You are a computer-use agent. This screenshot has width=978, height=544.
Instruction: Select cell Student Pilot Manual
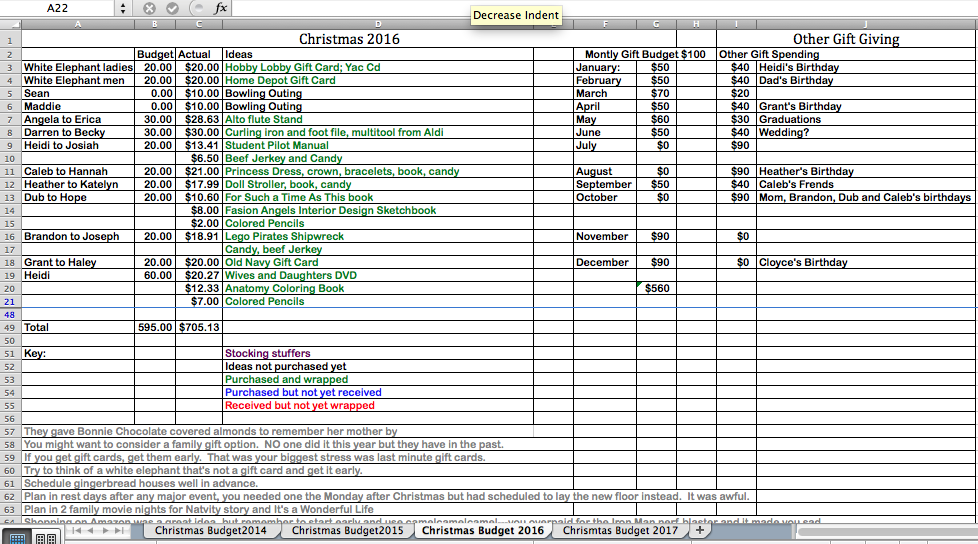coord(378,145)
